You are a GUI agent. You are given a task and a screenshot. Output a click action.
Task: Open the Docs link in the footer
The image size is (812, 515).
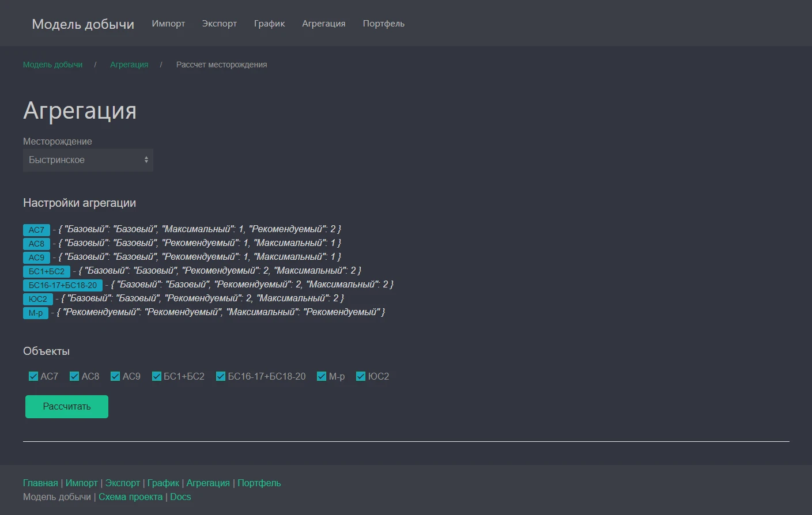point(180,497)
